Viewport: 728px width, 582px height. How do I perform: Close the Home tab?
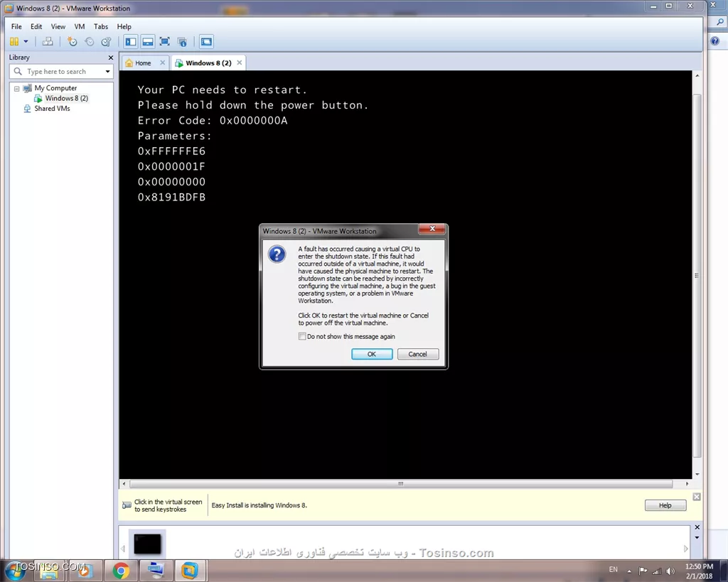click(163, 63)
